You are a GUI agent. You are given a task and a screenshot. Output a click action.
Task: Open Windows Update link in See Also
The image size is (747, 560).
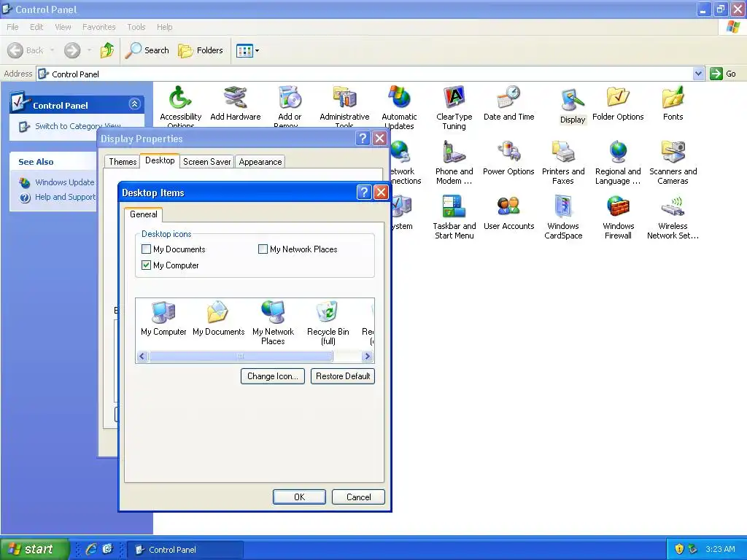click(x=64, y=182)
